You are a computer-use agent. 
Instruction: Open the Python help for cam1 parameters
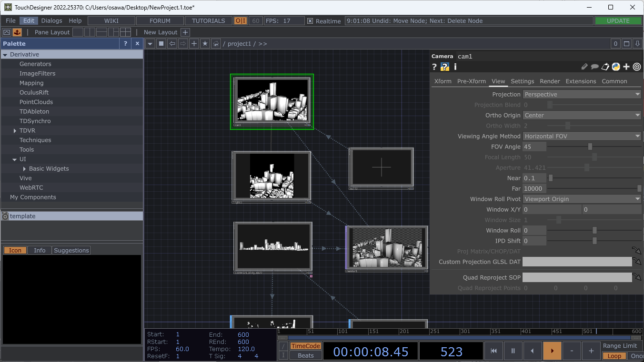pyautogui.click(x=444, y=67)
